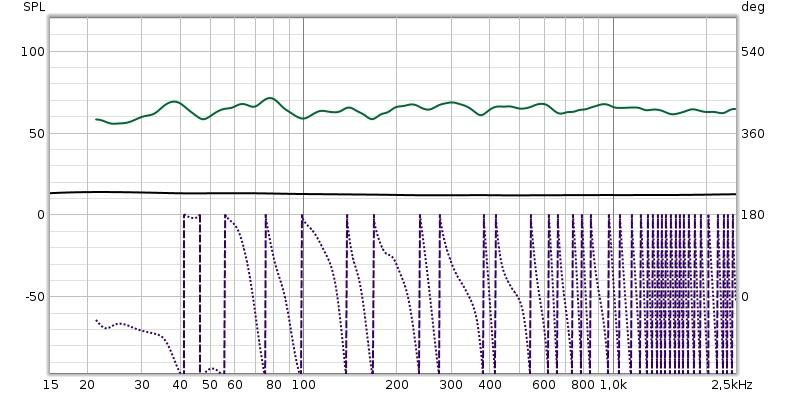This screenshot has height=397, width=800.
Task: Click the dotted purple phase trace near 25 Hz
Action: [118, 324]
